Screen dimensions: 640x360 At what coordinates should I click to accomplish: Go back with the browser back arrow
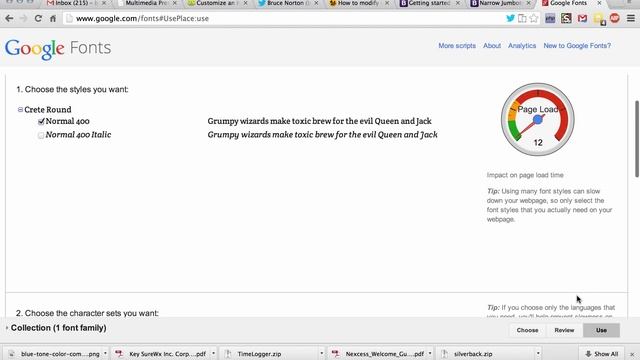tap(9, 18)
